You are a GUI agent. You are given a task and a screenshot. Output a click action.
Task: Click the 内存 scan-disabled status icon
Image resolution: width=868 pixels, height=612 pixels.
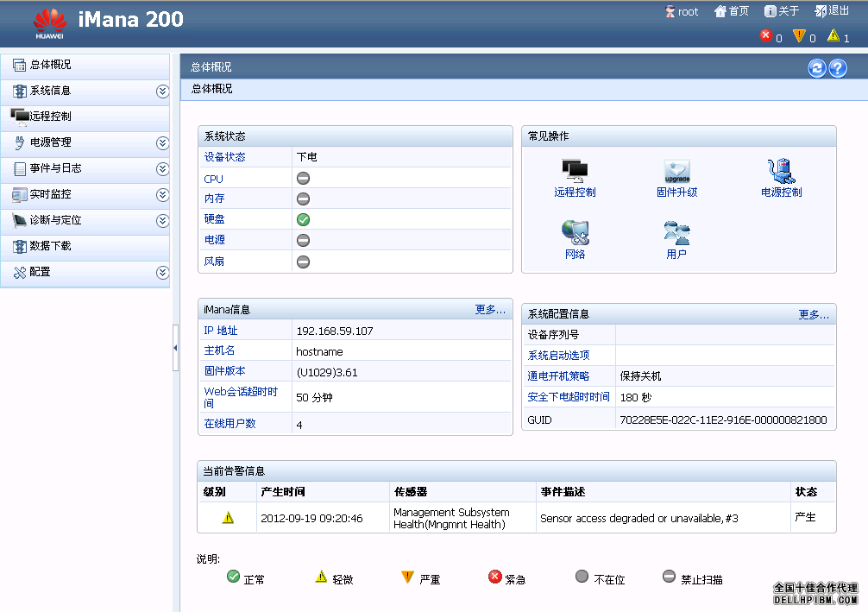pos(304,199)
